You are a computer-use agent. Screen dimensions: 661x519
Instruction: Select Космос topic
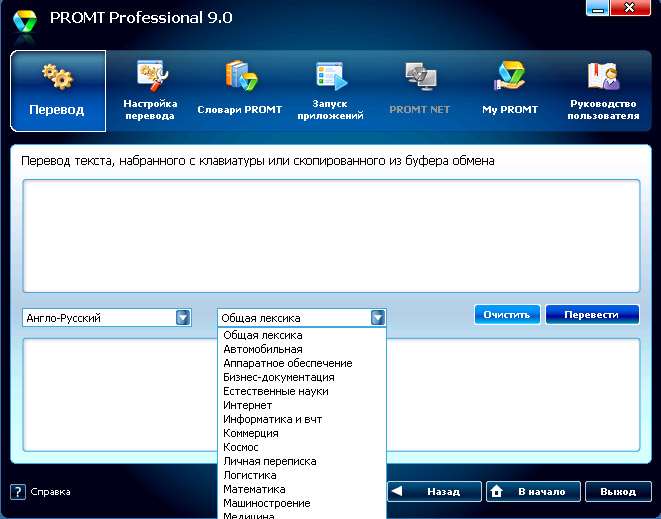tap(302, 447)
